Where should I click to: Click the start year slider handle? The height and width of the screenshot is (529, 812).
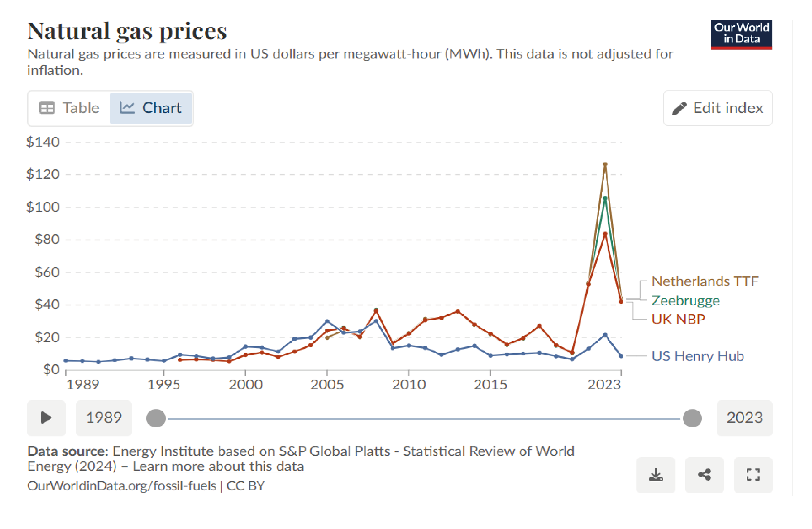[156, 419]
